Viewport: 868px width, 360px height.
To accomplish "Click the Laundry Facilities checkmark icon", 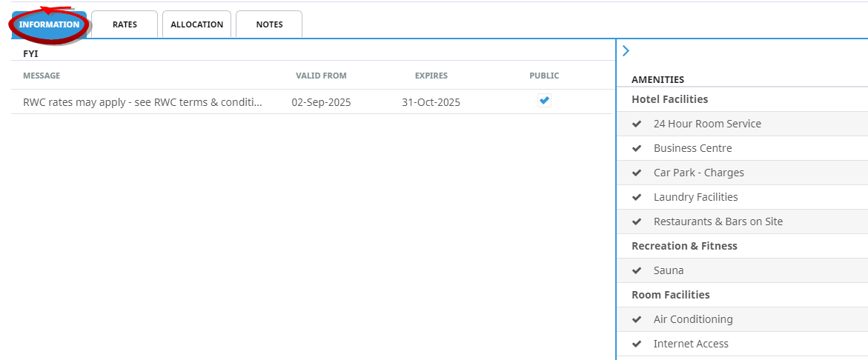I will point(637,197).
